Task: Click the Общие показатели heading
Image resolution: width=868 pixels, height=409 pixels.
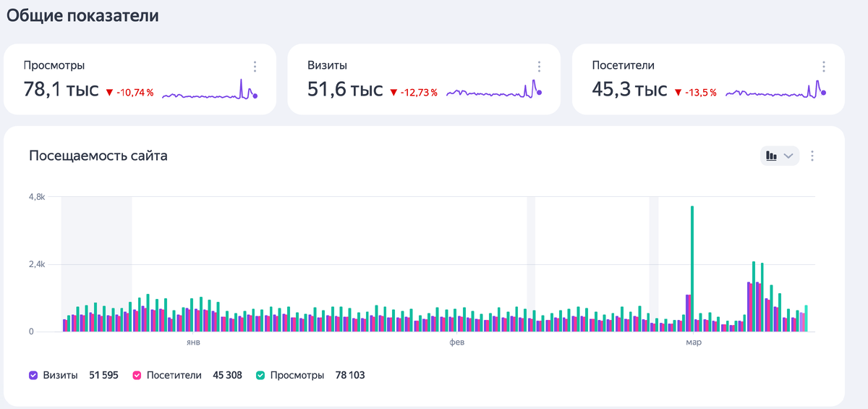Action: 82,15
